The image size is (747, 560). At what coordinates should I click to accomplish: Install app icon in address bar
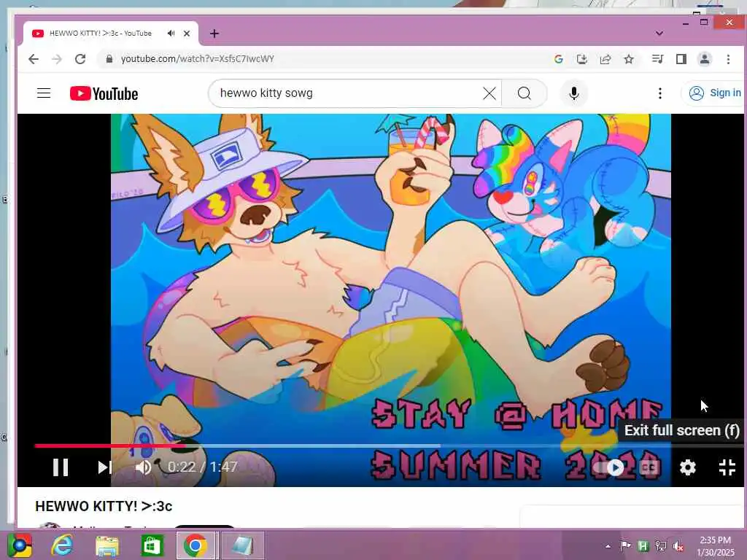[581, 59]
